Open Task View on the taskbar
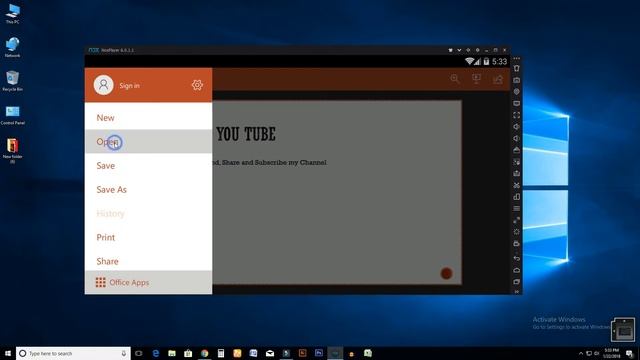Image resolution: width=640 pixels, height=360 pixels. tap(139, 353)
